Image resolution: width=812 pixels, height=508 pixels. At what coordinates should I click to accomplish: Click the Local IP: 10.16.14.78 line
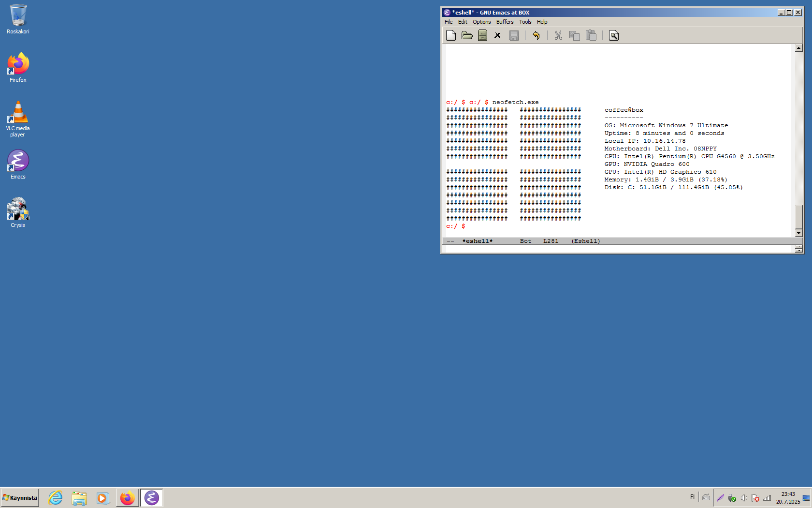click(645, 141)
